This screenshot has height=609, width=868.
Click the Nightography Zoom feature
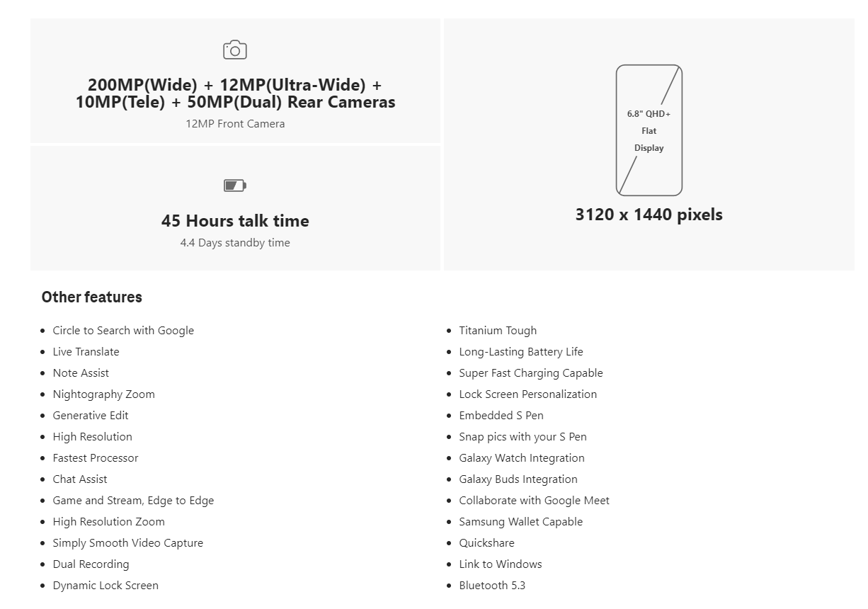pyautogui.click(x=104, y=394)
